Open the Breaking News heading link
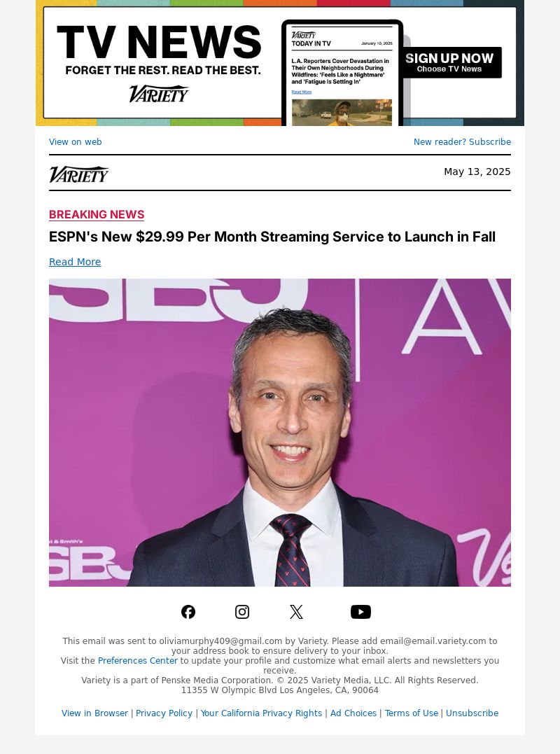The image size is (560, 754). (97, 214)
